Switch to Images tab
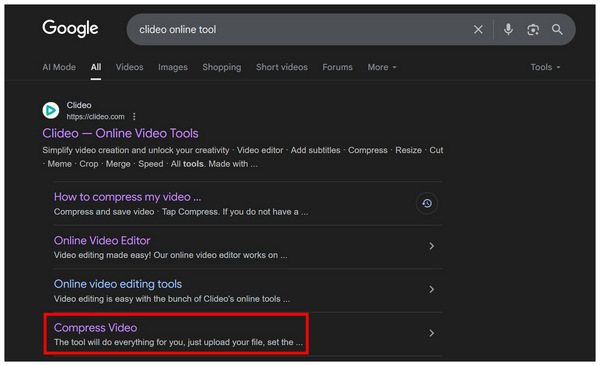Viewport: 600px width, 366px height. pyautogui.click(x=173, y=67)
